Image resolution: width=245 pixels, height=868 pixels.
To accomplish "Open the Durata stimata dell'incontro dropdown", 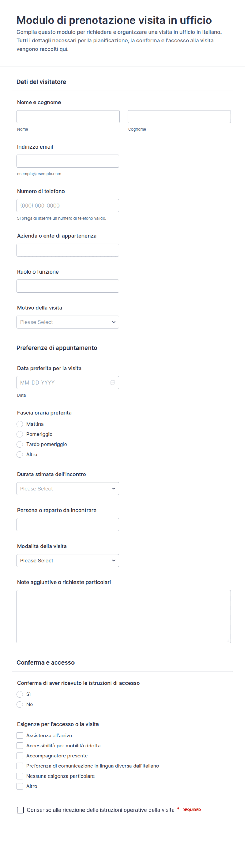I will click(x=68, y=488).
